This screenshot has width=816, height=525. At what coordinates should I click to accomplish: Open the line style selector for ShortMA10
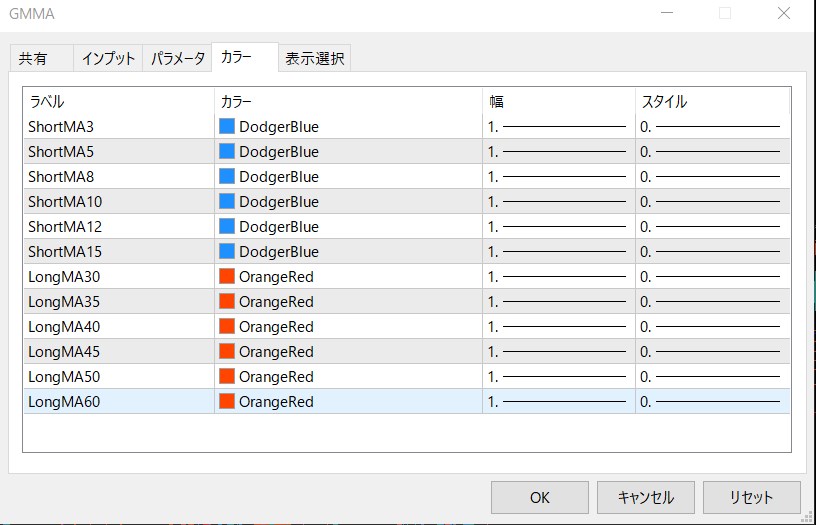(x=712, y=201)
